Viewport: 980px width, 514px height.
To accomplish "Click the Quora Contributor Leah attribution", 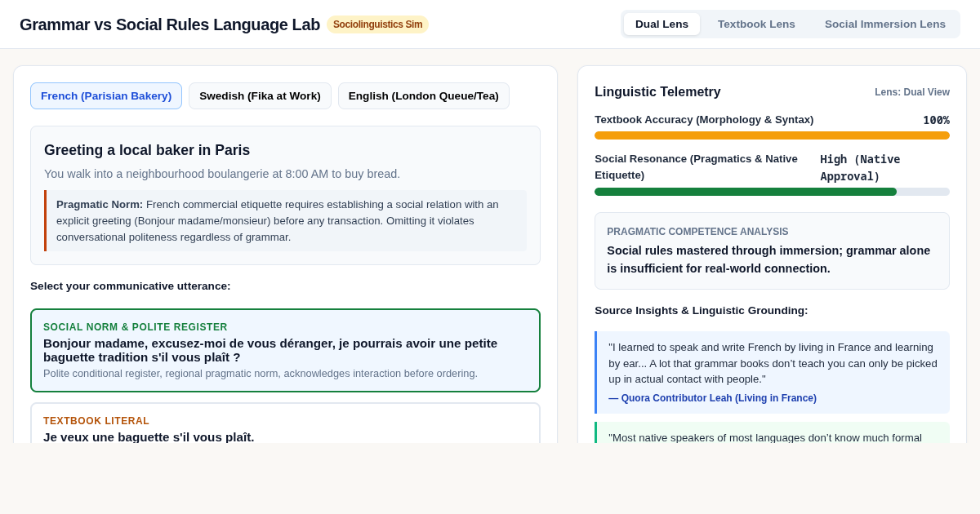I will coord(712,398).
